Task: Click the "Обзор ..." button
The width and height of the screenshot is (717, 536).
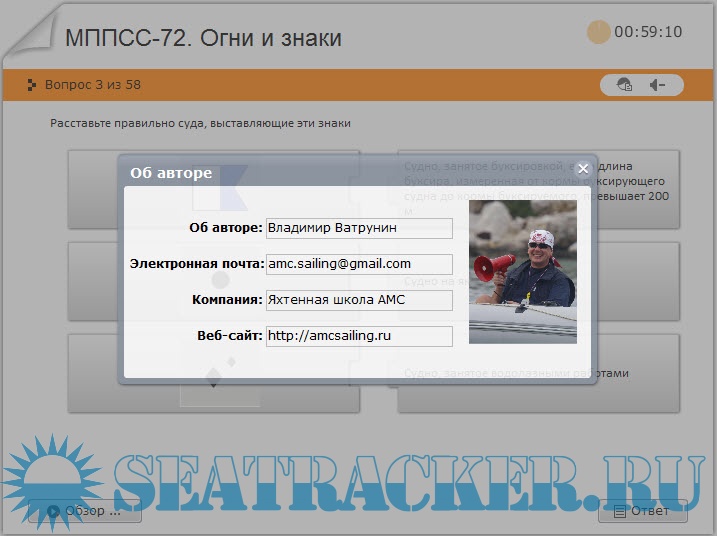Action: (85, 511)
